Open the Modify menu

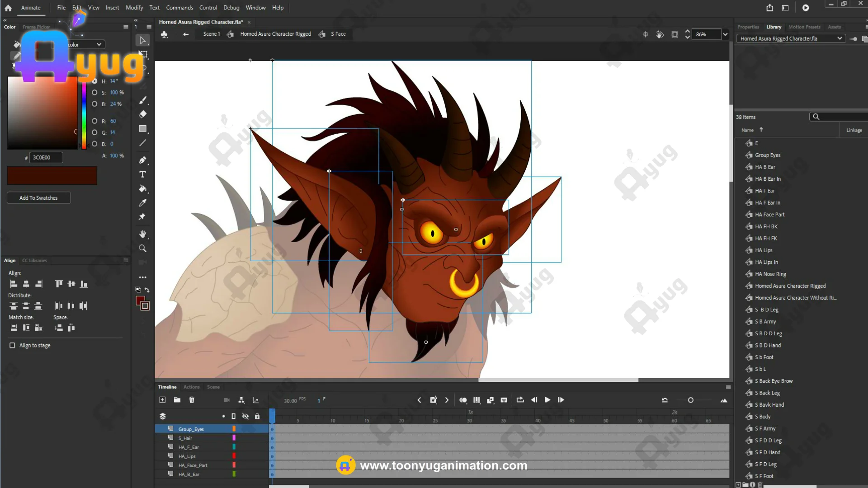point(134,8)
